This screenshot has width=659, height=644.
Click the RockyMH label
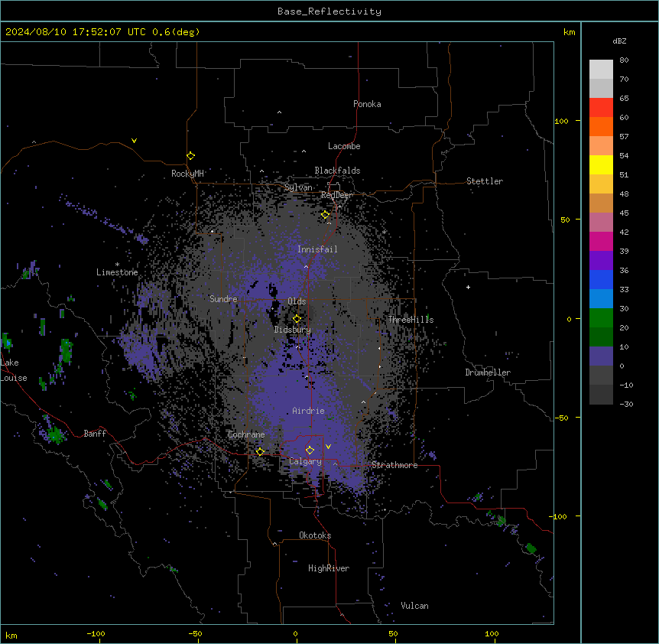187,174
